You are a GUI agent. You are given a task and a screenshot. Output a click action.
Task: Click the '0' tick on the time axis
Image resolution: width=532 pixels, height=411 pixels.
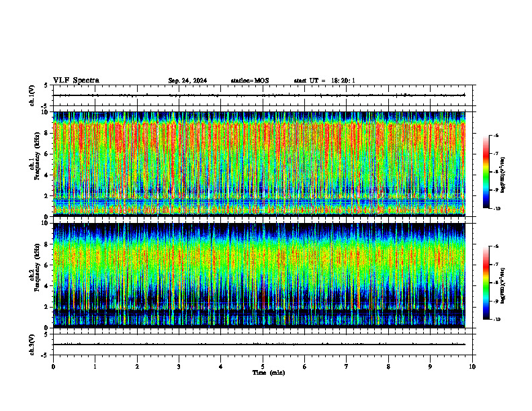pos(53,367)
